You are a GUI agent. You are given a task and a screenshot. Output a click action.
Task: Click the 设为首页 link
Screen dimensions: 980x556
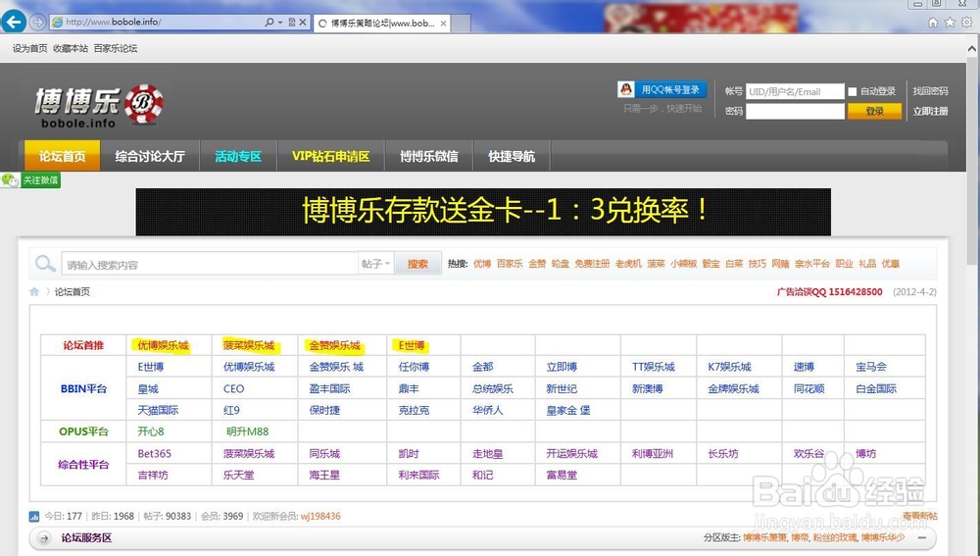tap(30, 48)
